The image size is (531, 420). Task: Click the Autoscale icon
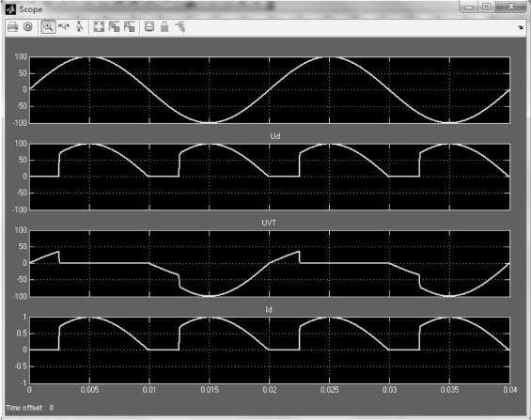coord(99,26)
